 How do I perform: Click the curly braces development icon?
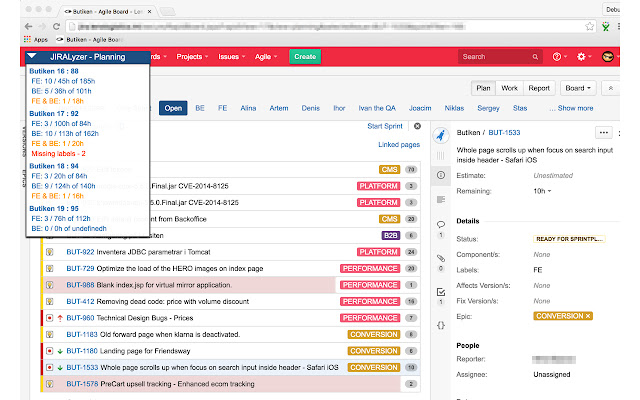441,325
